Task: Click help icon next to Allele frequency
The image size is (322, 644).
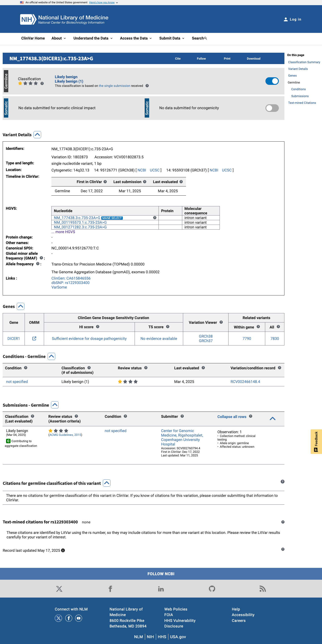Action: click(x=38, y=263)
